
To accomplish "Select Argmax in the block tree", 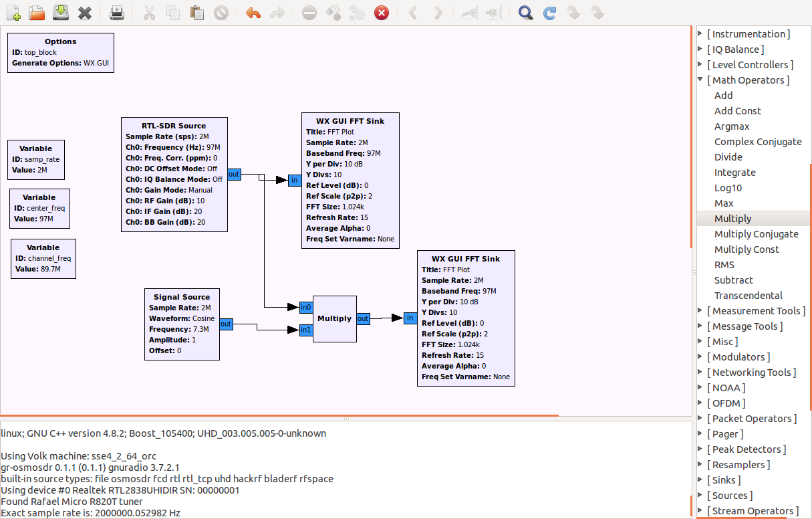I will 732,126.
